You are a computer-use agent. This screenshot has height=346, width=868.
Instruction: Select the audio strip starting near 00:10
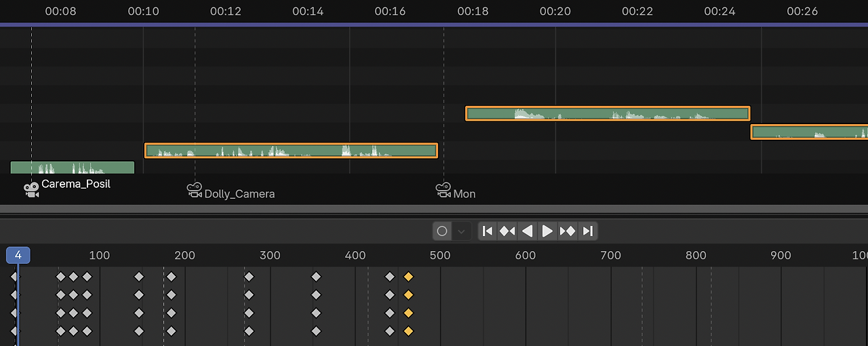(x=291, y=151)
